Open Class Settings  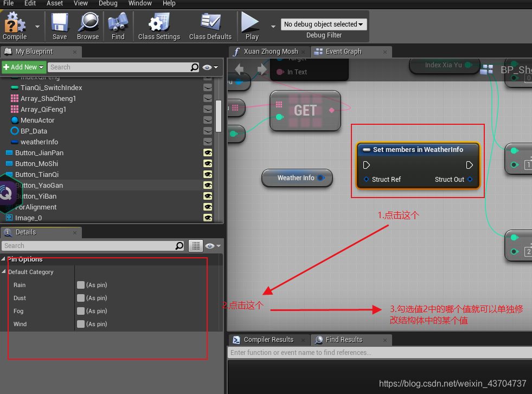(159, 26)
